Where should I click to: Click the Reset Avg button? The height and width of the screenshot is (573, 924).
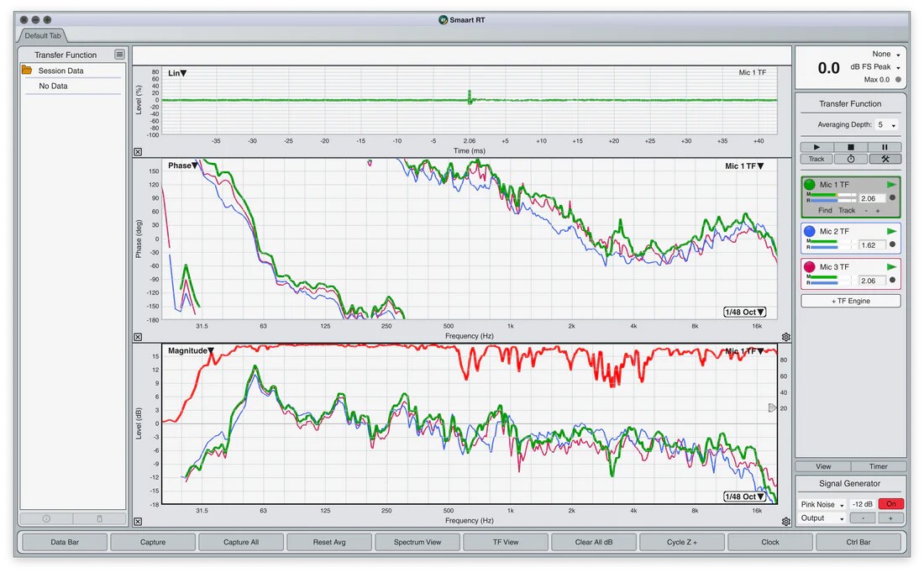(329, 542)
